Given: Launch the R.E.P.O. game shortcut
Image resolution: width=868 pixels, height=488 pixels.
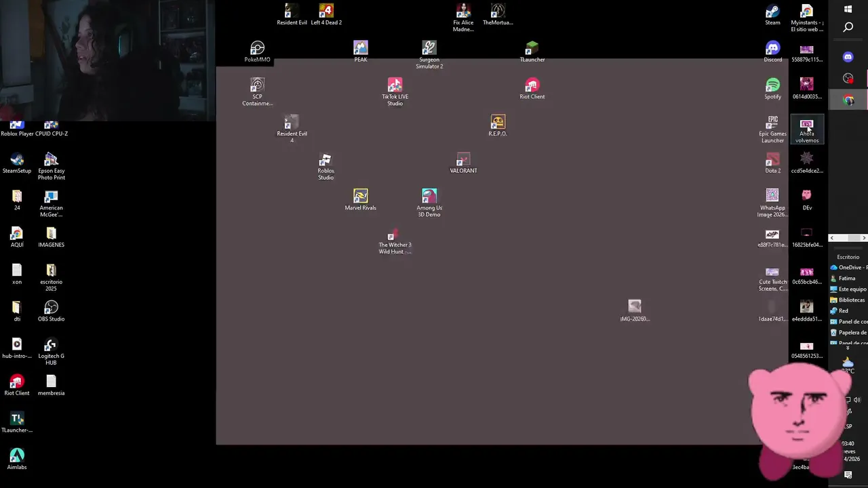Looking at the screenshot, I should (498, 126).
